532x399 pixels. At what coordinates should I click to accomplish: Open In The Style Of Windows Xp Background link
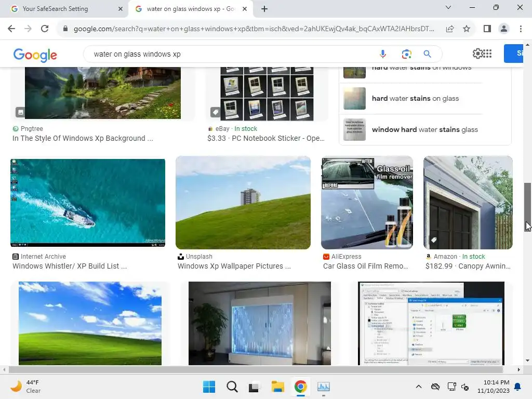point(83,138)
